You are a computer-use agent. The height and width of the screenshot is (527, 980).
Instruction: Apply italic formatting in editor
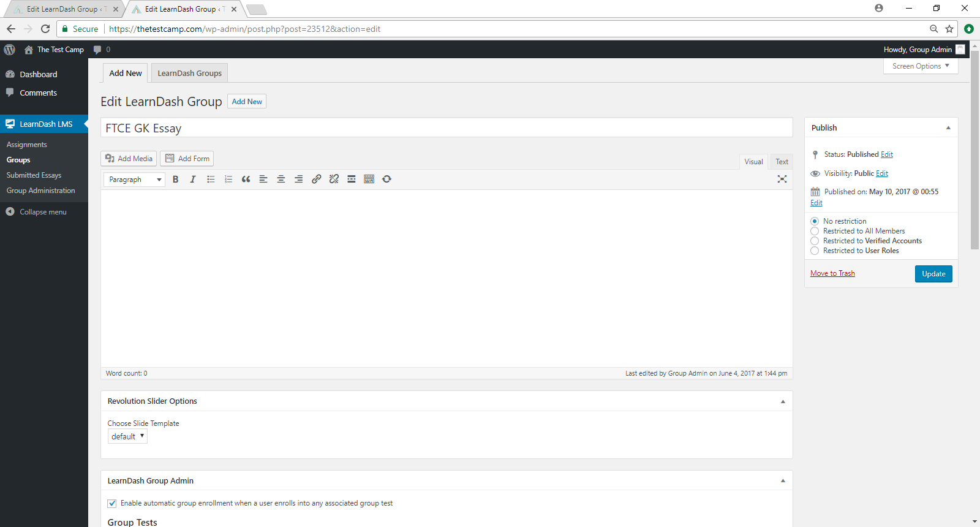[x=193, y=180]
